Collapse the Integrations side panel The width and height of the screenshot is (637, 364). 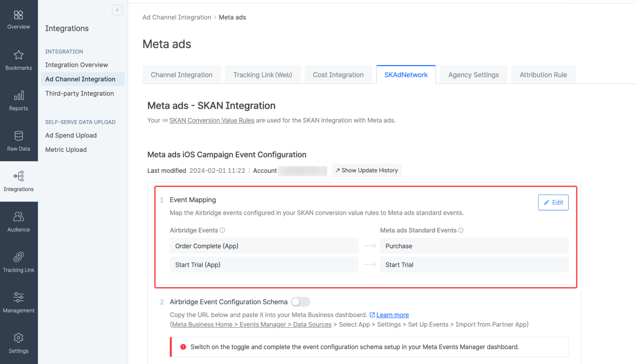[117, 10]
